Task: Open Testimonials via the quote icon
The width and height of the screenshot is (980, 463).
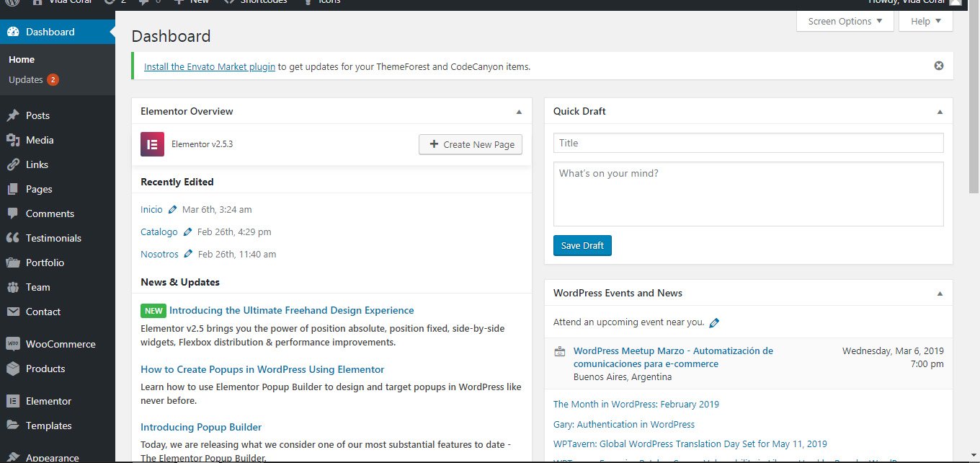Action: click(12, 238)
